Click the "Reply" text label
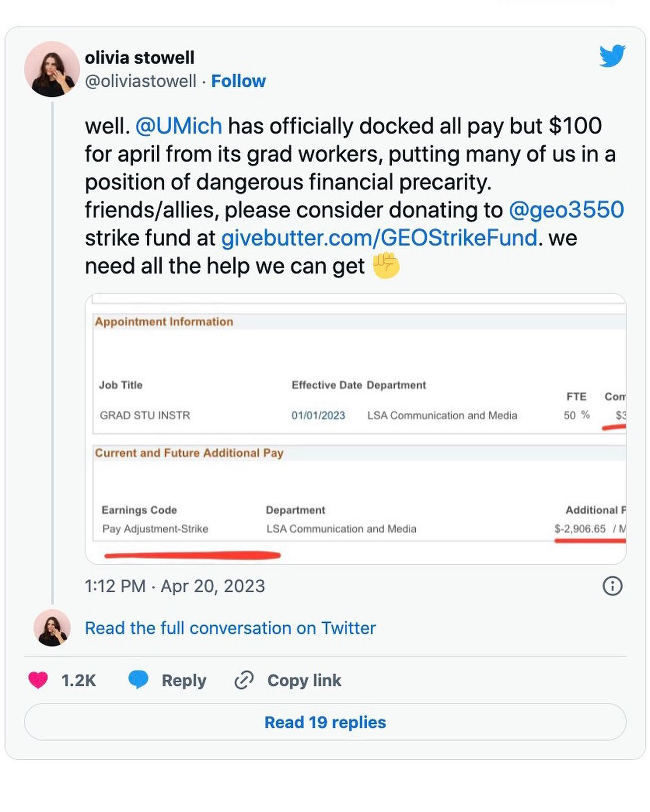The width and height of the screenshot is (650, 812). [x=184, y=680]
